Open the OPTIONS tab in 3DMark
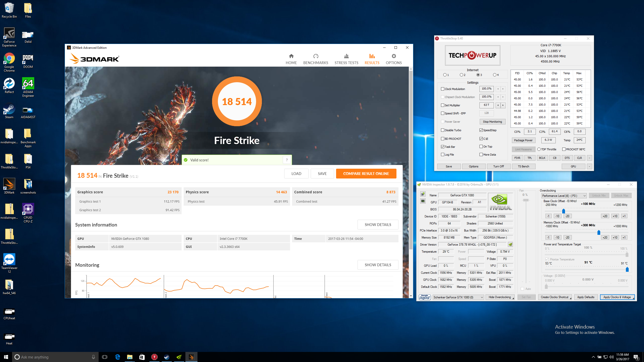 (394, 59)
